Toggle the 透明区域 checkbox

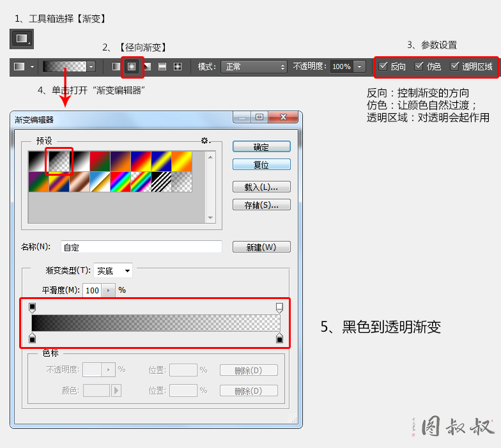click(454, 66)
